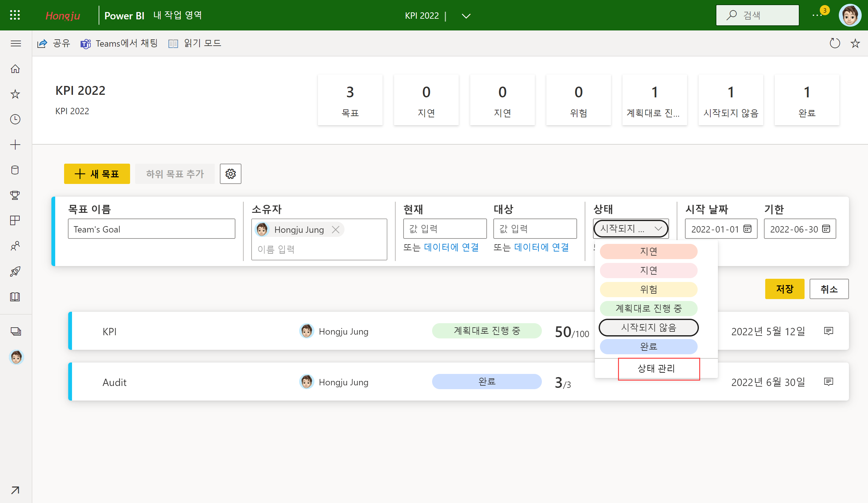The width and height of the screenshot is (868, 503).
Task: Click the Team's Goal name field
Action: pyautogui.click(x=151, y=229)
